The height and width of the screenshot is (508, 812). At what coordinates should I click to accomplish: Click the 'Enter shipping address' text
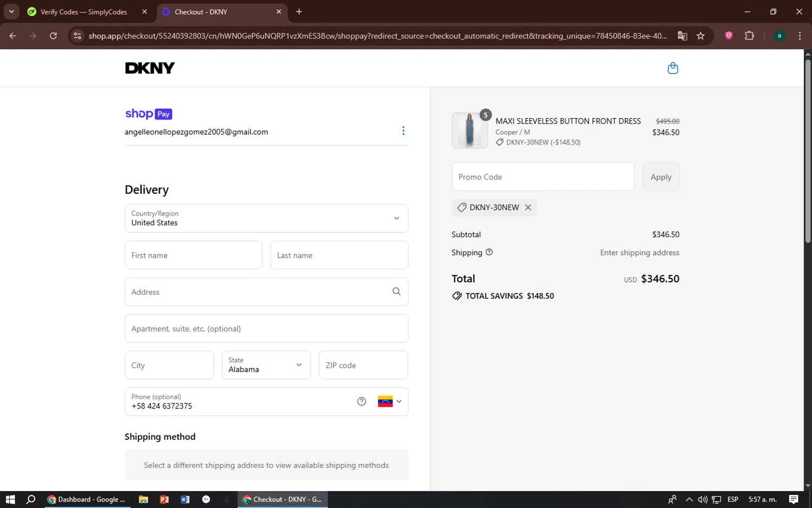tap(639, 252)
